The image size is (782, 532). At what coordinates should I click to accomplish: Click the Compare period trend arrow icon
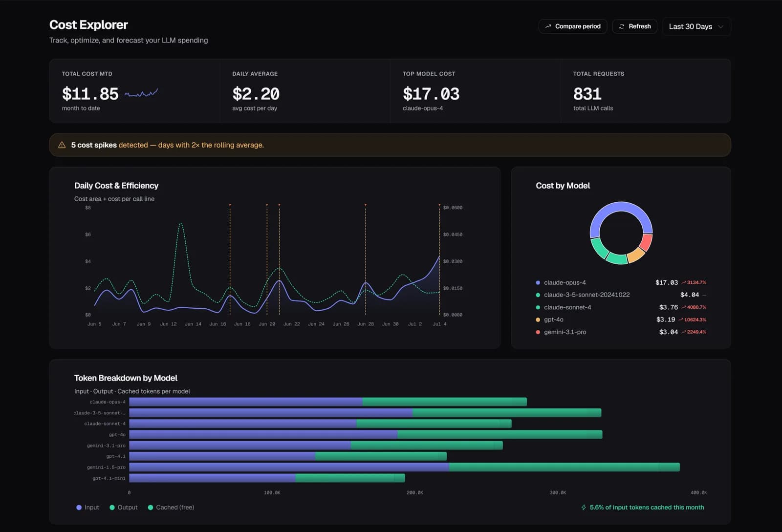[x=548, y=26]
